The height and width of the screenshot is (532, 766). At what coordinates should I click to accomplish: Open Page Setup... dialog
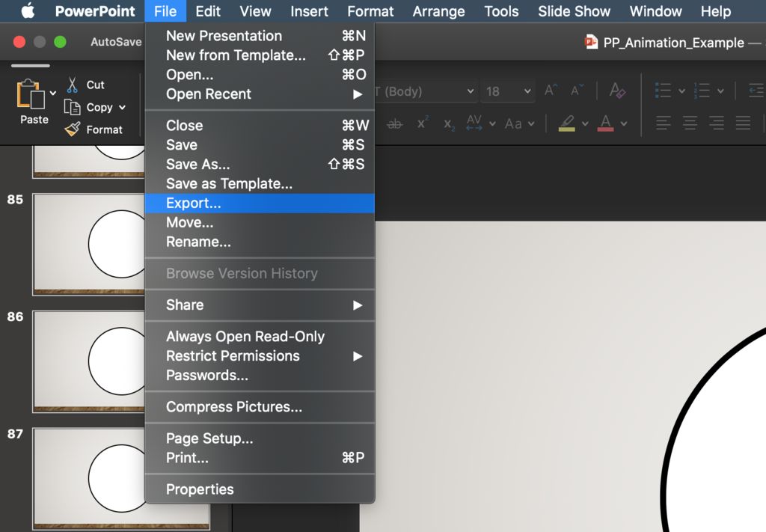[x=260, y=438]
